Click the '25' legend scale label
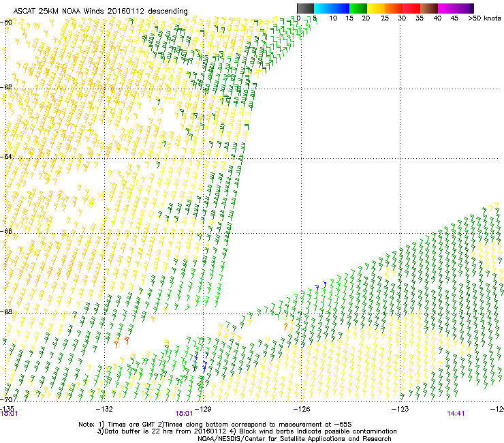 [x=385, y=18]
